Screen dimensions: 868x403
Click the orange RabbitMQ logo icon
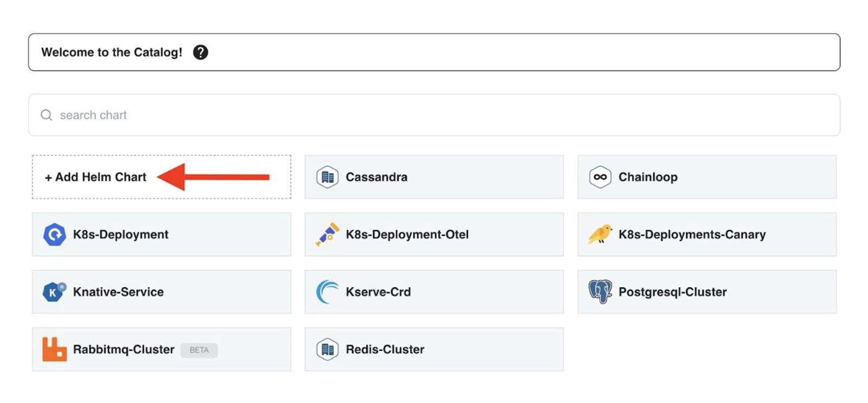pyautogui.click(x=54, y=349)
